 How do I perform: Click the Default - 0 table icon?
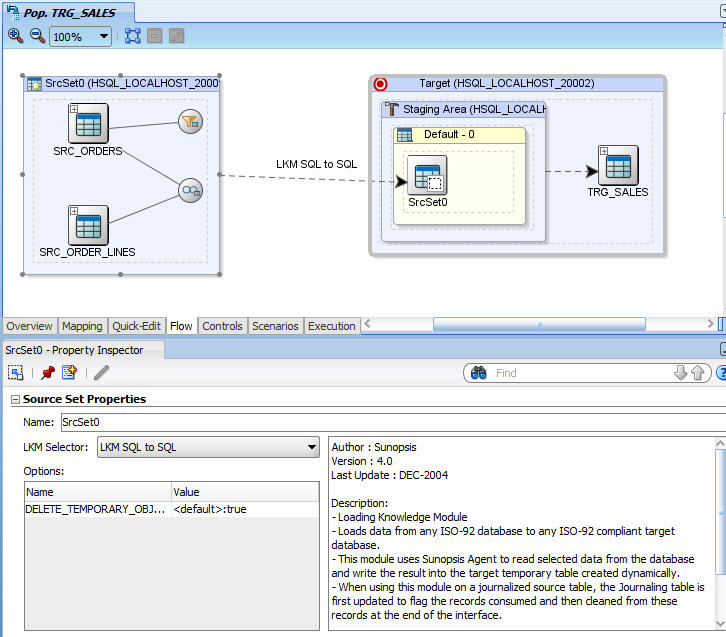coord(405,135)
